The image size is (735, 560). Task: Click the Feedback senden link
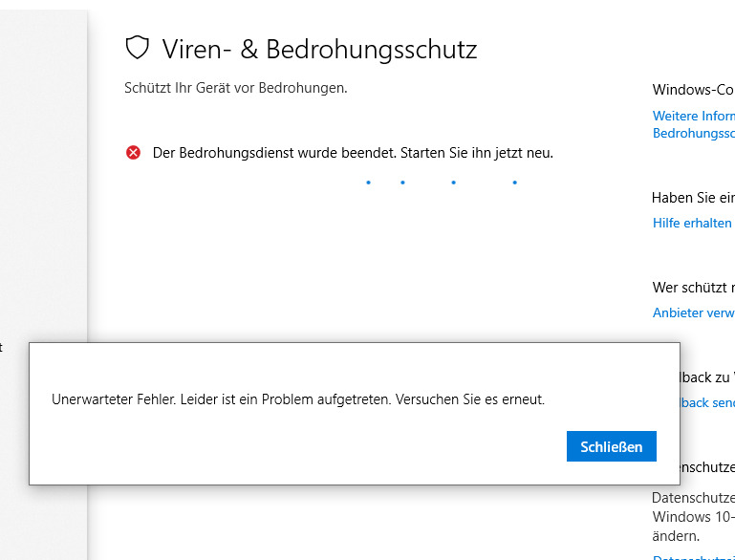click(x=708, y=402)
